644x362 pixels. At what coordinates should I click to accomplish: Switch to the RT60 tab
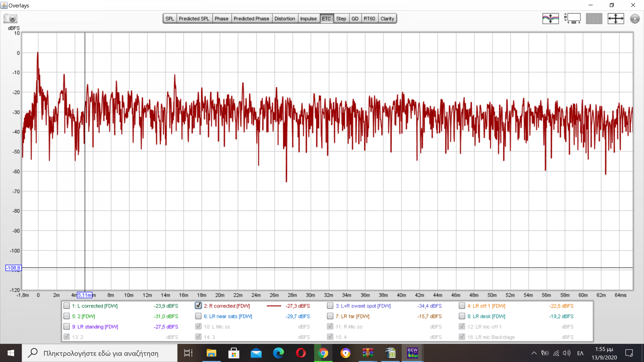coord(369,19)
